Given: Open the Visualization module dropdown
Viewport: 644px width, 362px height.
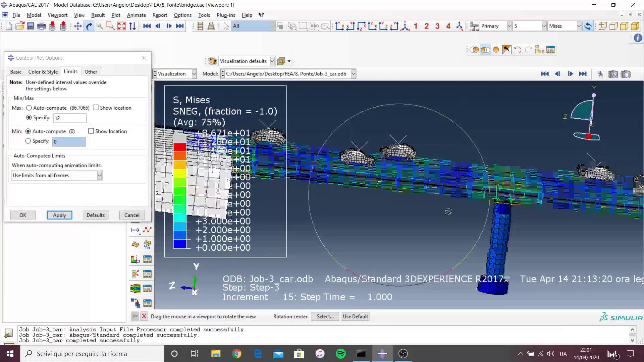Looking at the screenshot, I should click(194, 74).
